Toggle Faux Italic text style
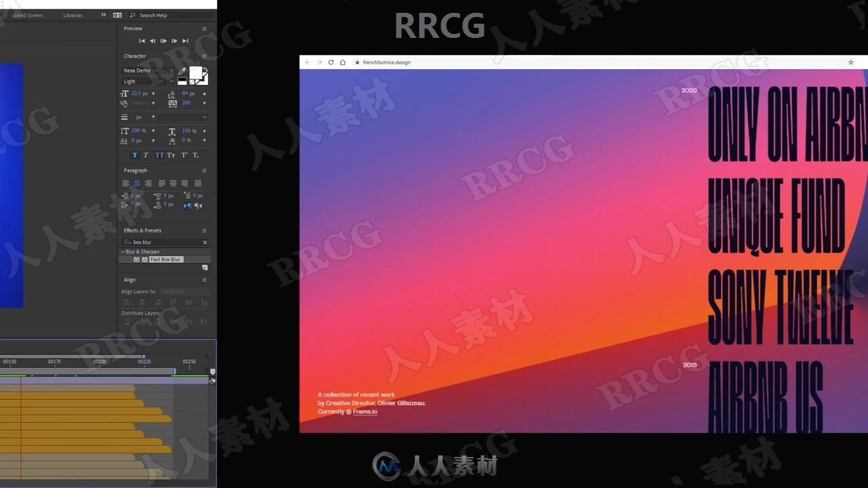 pyautogui.click(x=145, y=155)
